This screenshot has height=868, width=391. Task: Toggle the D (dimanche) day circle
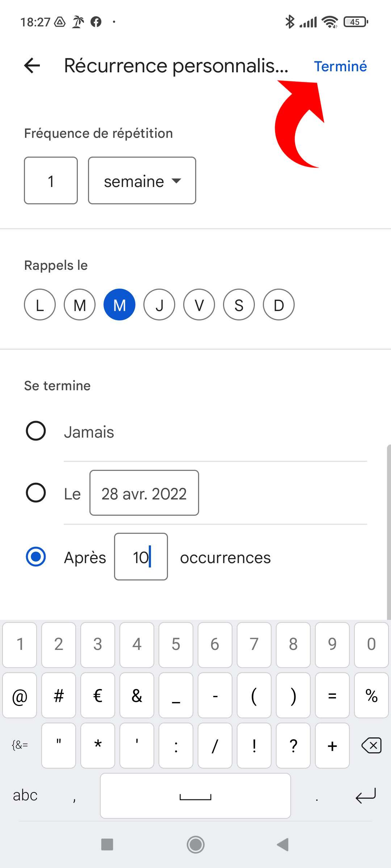[279, 305]
